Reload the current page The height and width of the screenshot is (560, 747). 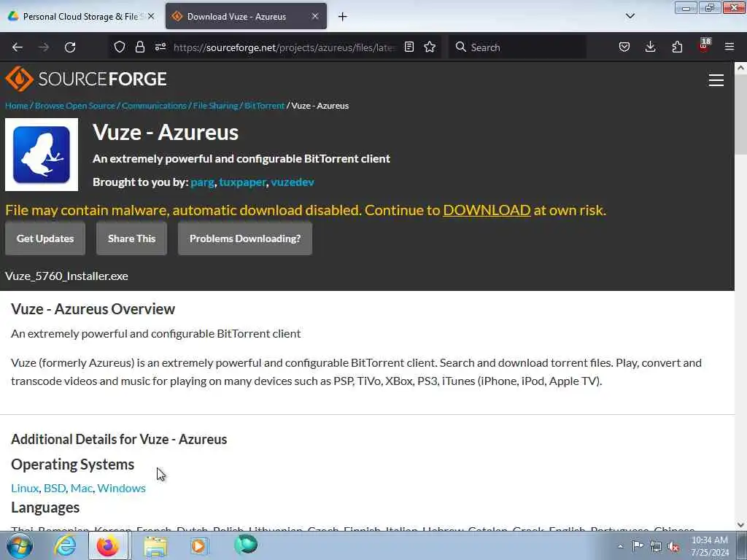pos(70,47)
